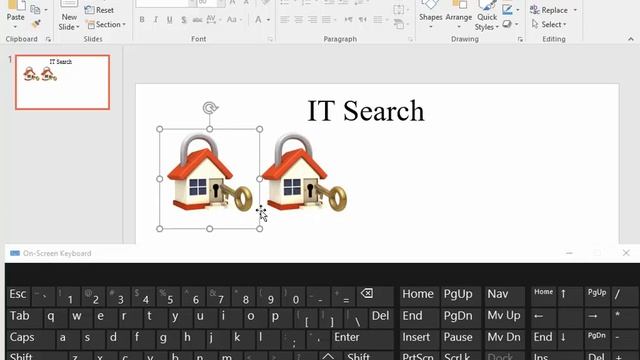Click the Paste button
Viewport: 640px width, 360px height.
16,15
